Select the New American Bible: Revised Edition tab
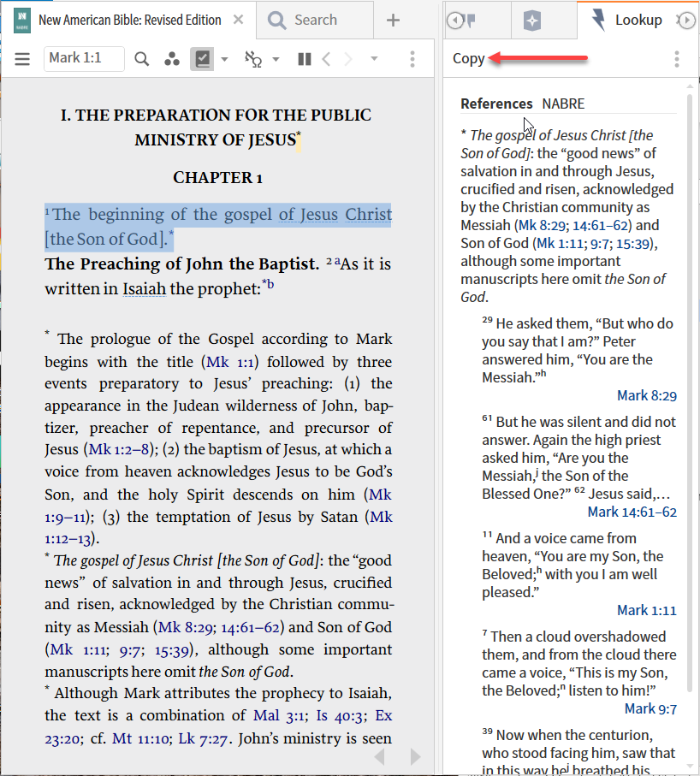Screen dimensions: 700x776 pos(130,20)
